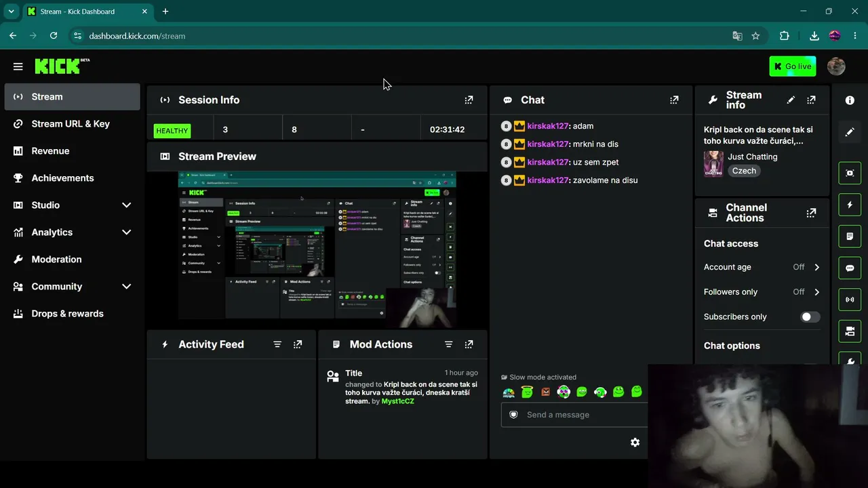868x488 pixels.
Task: Pop out the Mod Actions panel
Action: coord(469,344)
